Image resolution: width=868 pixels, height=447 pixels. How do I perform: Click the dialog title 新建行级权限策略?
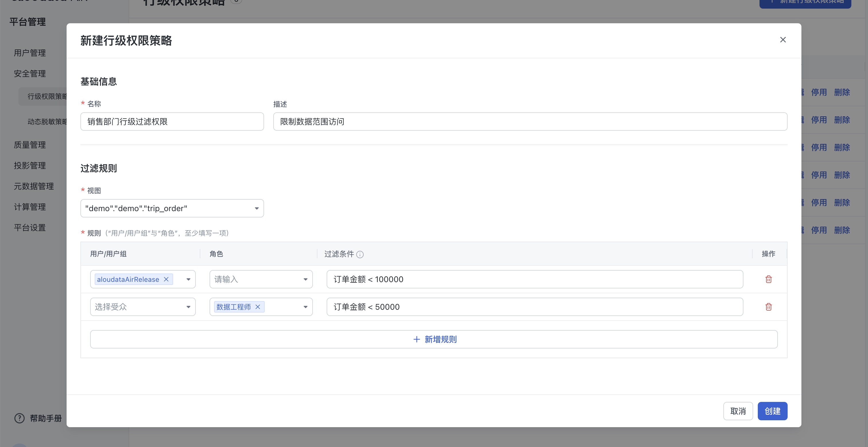[126, 41]
